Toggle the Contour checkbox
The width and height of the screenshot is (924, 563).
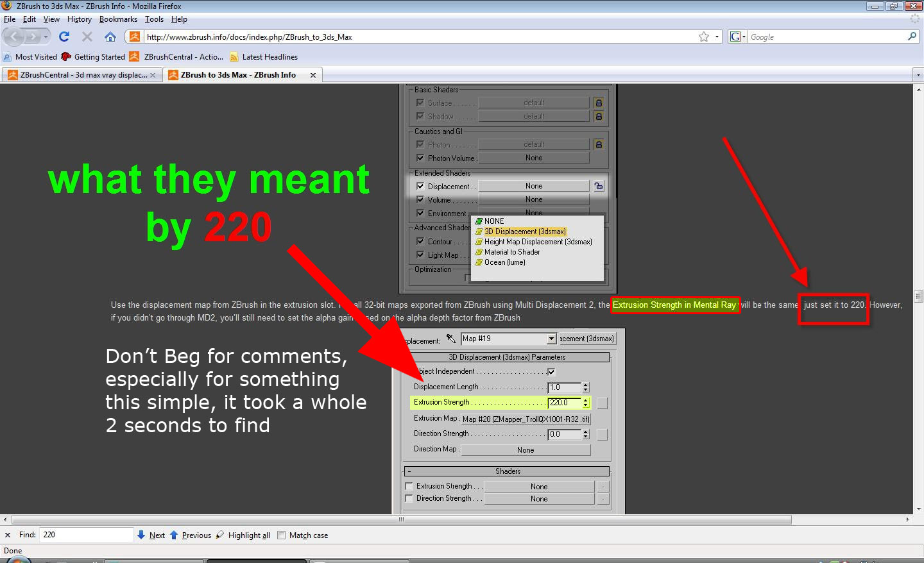pos(420,241)
